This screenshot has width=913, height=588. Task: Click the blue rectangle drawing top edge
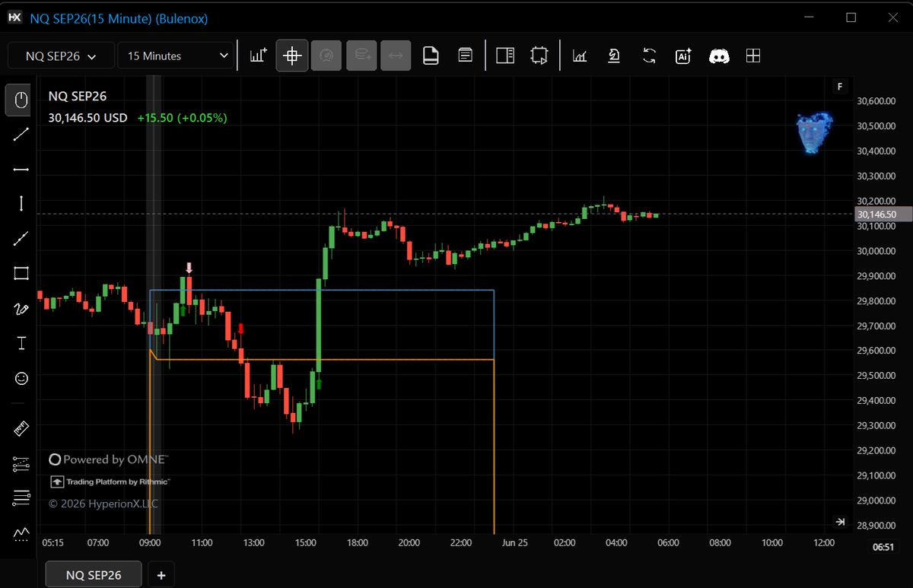point(322,291)
